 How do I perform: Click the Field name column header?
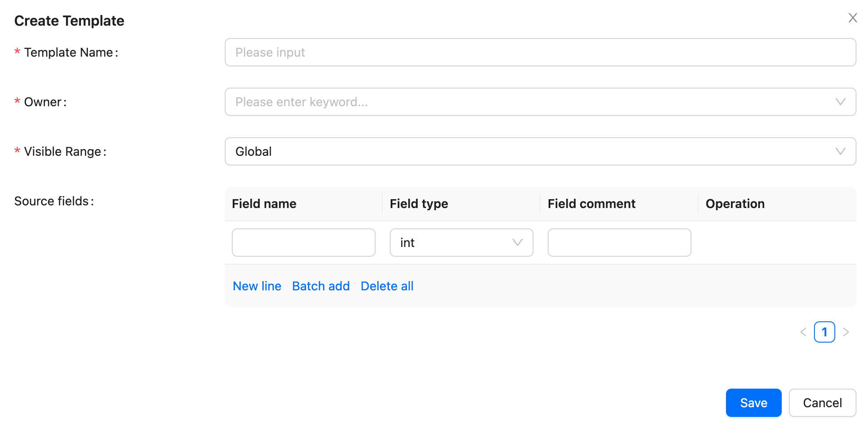[264, 204]
